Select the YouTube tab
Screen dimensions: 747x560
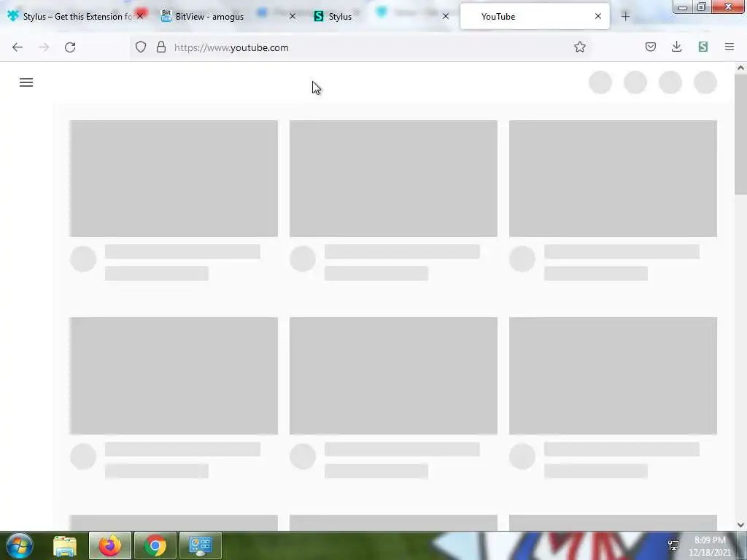[x=535, y=16]
